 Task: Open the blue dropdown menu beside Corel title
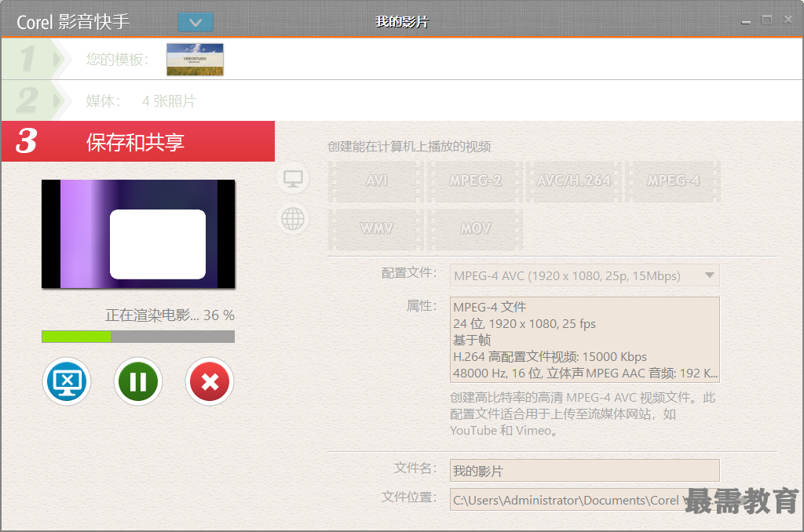[196, 22]
